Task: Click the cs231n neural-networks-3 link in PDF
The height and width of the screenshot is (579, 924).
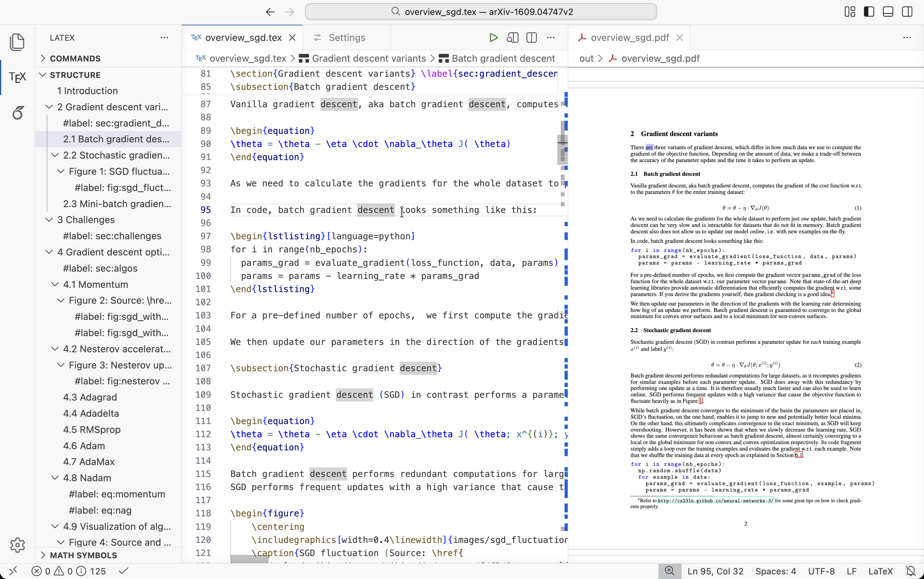Action: tap(715, 500)
